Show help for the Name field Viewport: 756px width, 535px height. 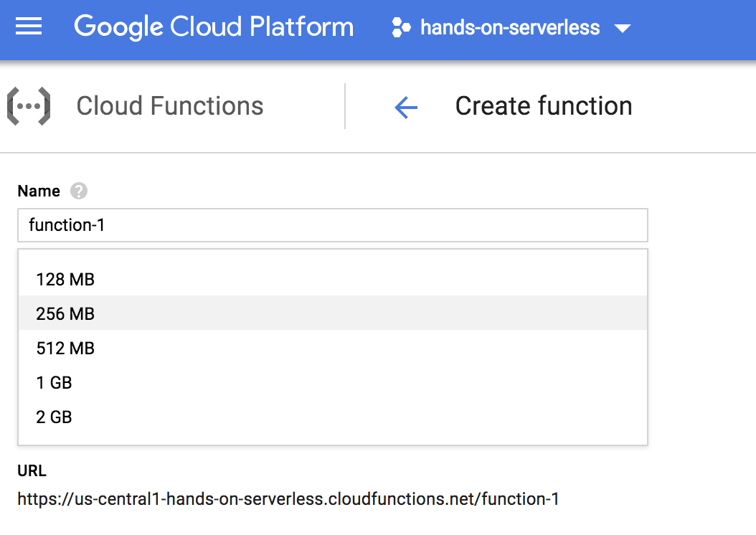pyautogui.click(x=79, y=191)
